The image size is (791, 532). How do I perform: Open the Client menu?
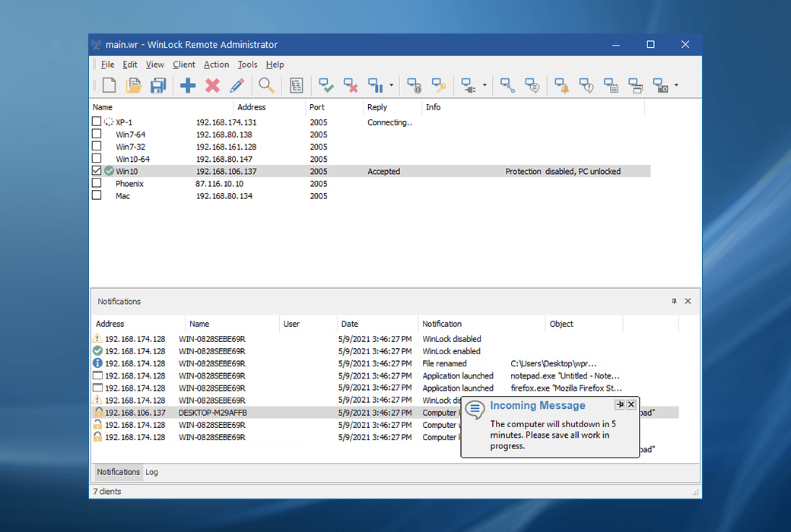coord(183,65)
